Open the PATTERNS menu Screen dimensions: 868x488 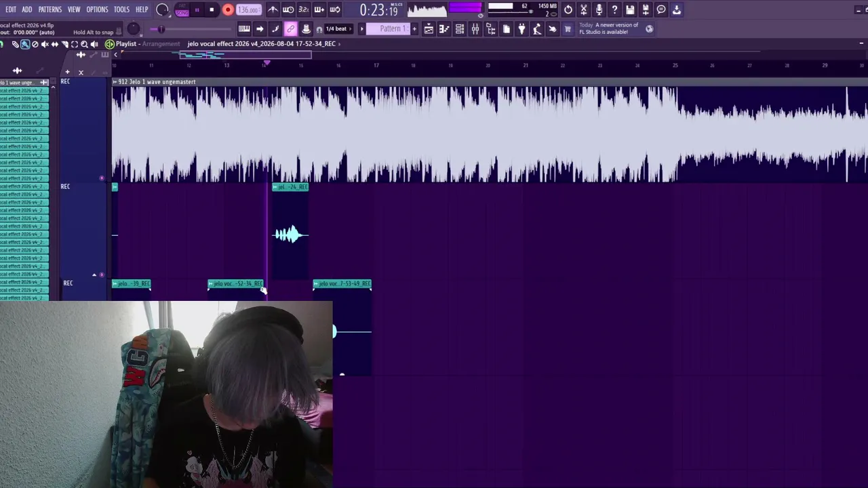coord(50,9)
